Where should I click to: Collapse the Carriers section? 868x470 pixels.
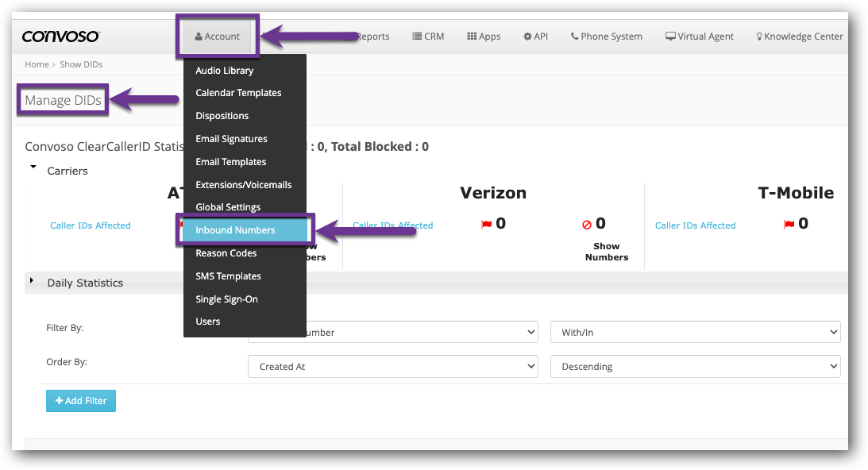pyautogui.click(x=33, y=167)
